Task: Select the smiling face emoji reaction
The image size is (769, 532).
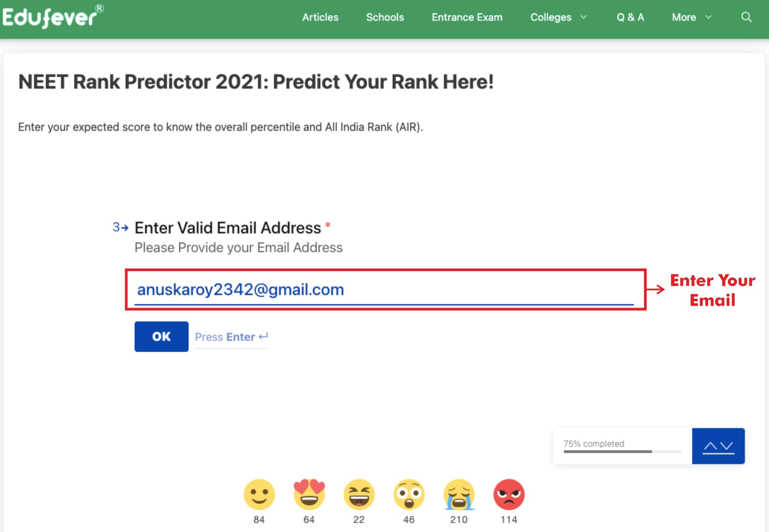Action: 259,495
